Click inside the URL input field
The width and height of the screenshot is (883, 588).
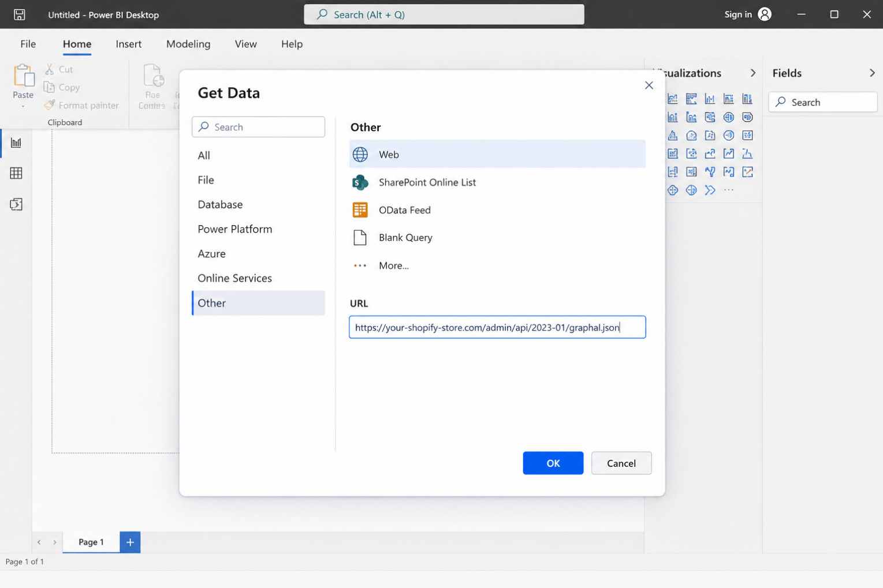(x=497, y=327)
